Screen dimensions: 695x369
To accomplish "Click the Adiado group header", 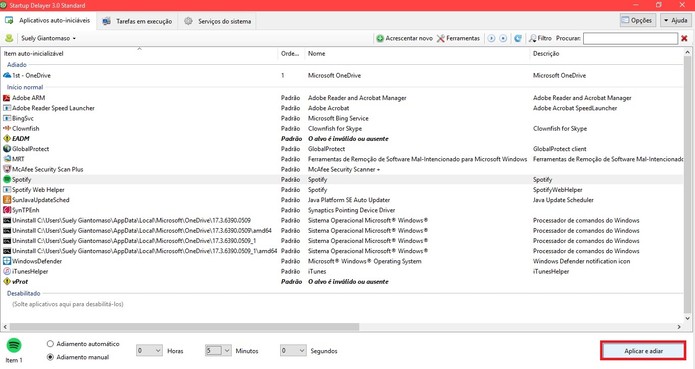I will 17,65.
